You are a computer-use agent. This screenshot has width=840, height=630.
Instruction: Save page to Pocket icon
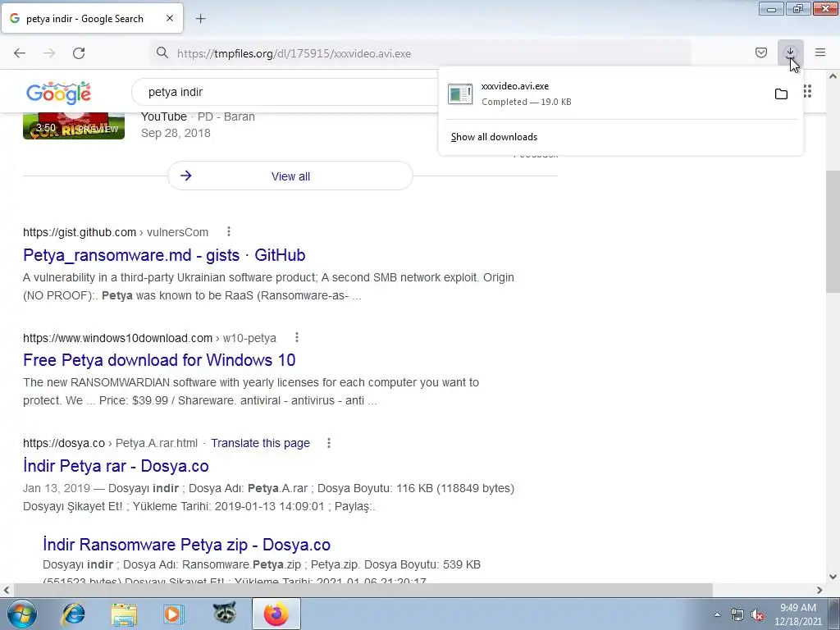click(760, 52)
